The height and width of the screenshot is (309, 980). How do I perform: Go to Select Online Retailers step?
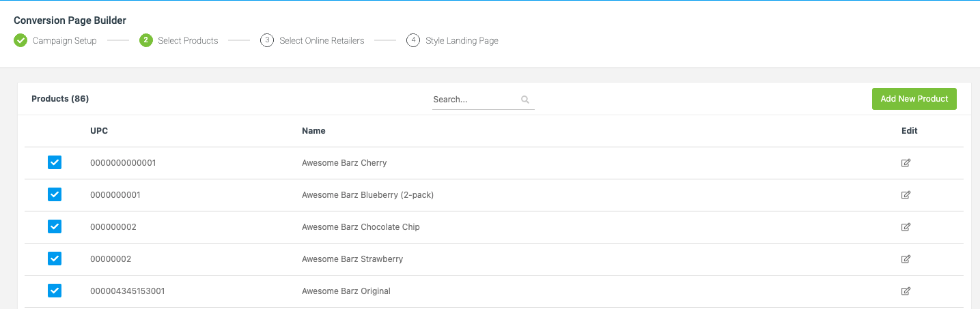(322, 41)
